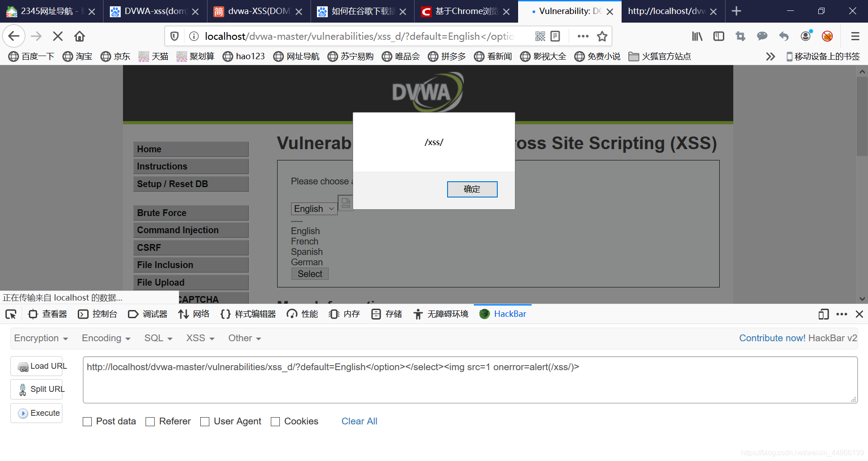
Task: Show site information icon in address bar
Action: tap(194, 36)
